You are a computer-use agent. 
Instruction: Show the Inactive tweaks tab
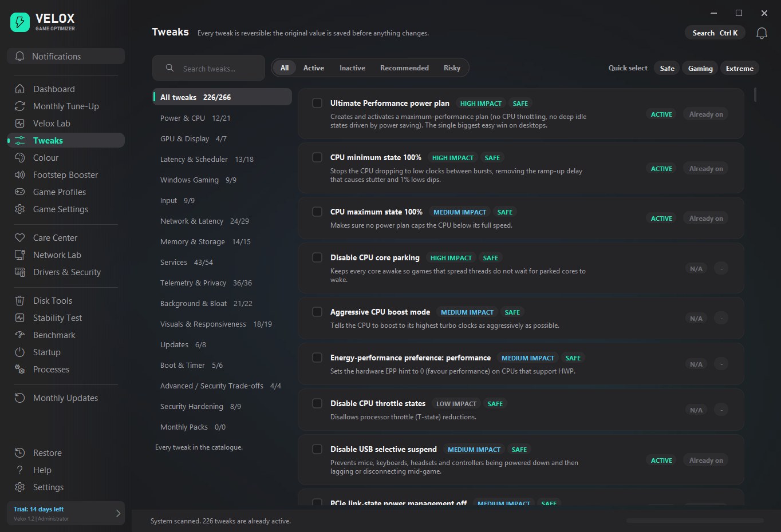click(x=352, y=68)
